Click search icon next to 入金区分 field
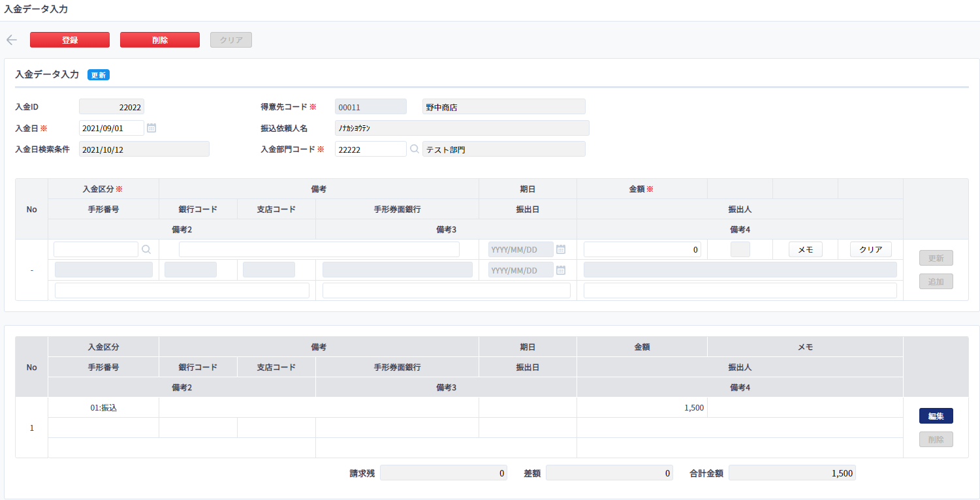Screen dimensions: 980x500 146,249
